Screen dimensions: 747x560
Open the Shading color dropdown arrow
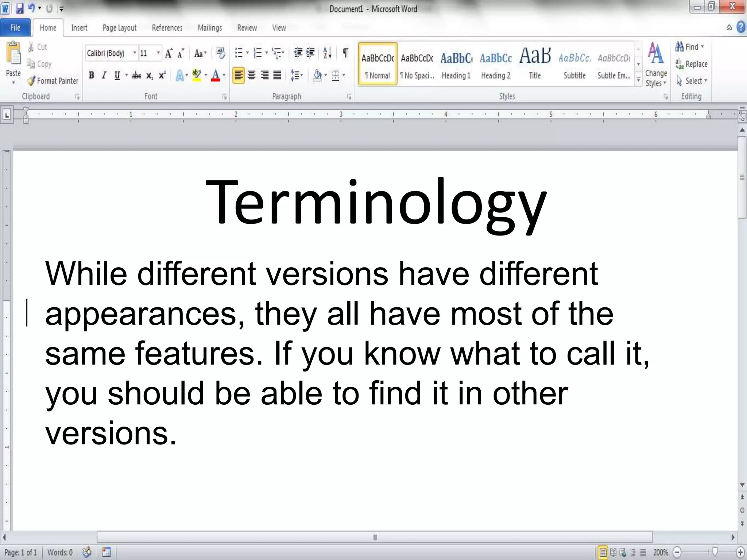[x=326, y=75]
